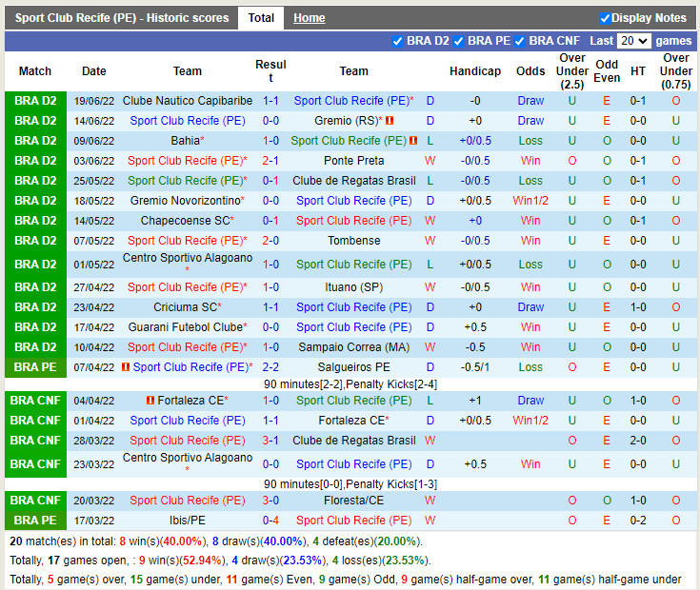Open the Clube Nautico Capibaribe team link

(188, 101)
